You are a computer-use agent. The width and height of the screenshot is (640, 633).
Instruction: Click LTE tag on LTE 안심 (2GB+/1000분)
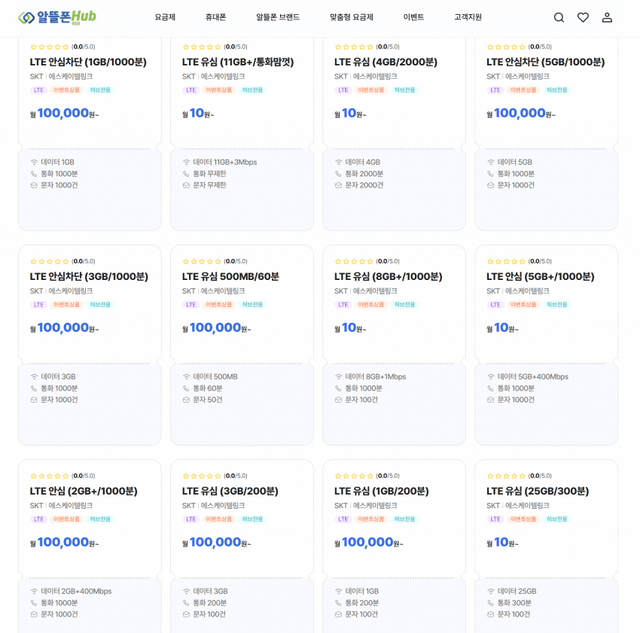(x=39, y=519)
